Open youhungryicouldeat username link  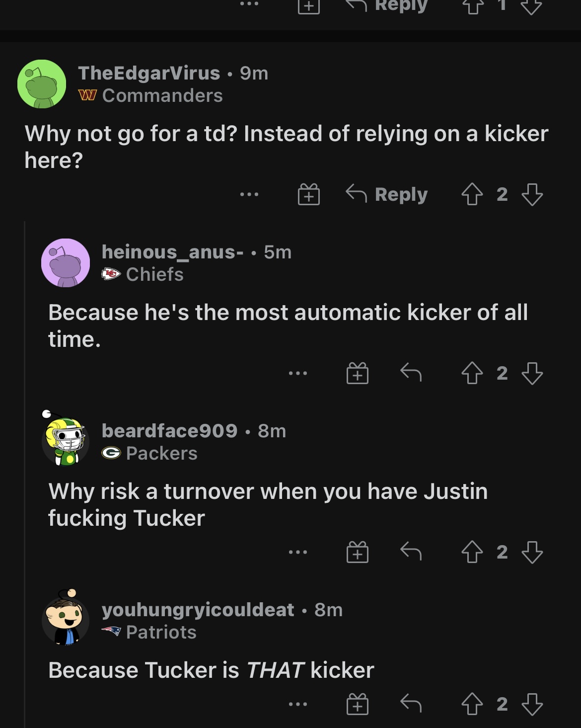[x=198, y=610]
